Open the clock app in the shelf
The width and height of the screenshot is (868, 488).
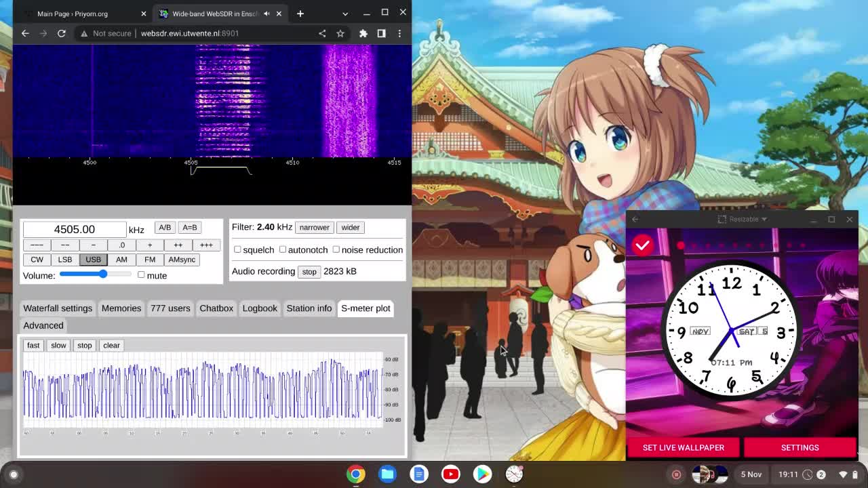(514, 474)
